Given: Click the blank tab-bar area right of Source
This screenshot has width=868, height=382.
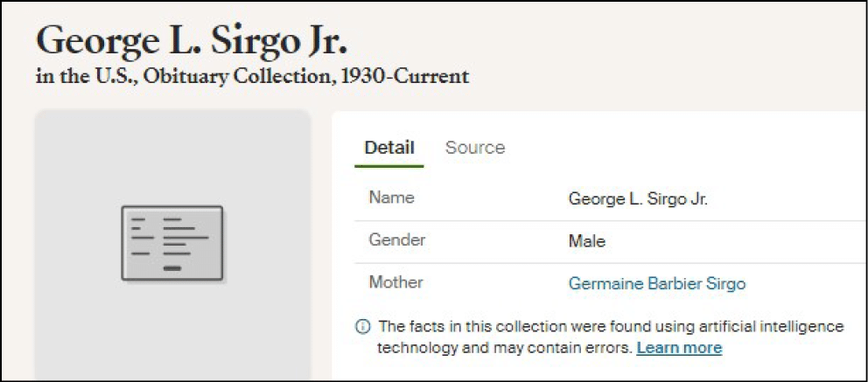Looking at the screenshot, I should [x=682, y=148].
